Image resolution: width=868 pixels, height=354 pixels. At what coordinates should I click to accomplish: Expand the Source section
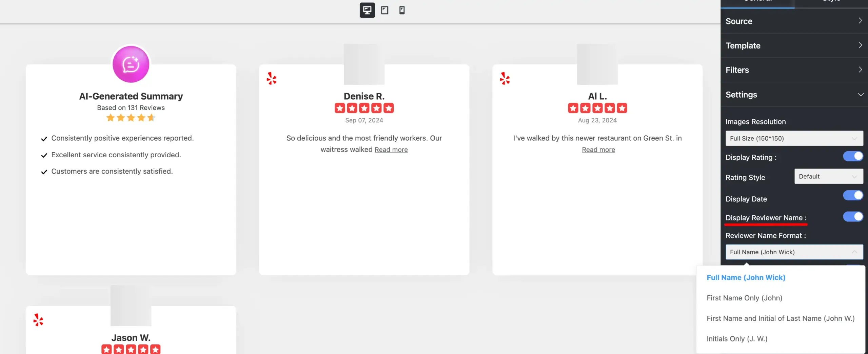tap(794, 21)
